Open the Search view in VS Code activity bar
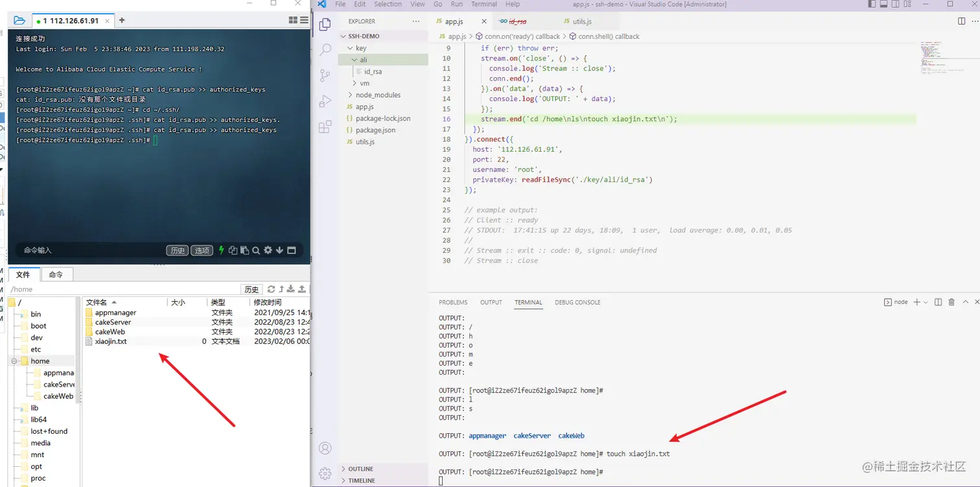This screenshot has width=980, height=487. tap(325, 49)
